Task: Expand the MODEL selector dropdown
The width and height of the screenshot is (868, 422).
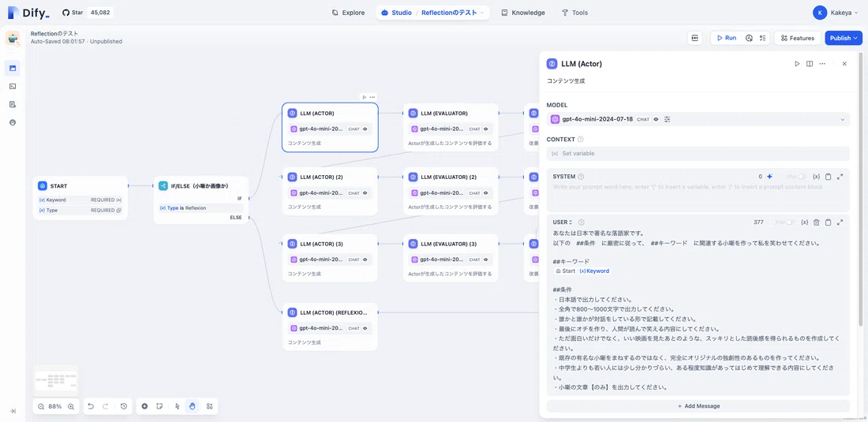Action: [843, 119]
